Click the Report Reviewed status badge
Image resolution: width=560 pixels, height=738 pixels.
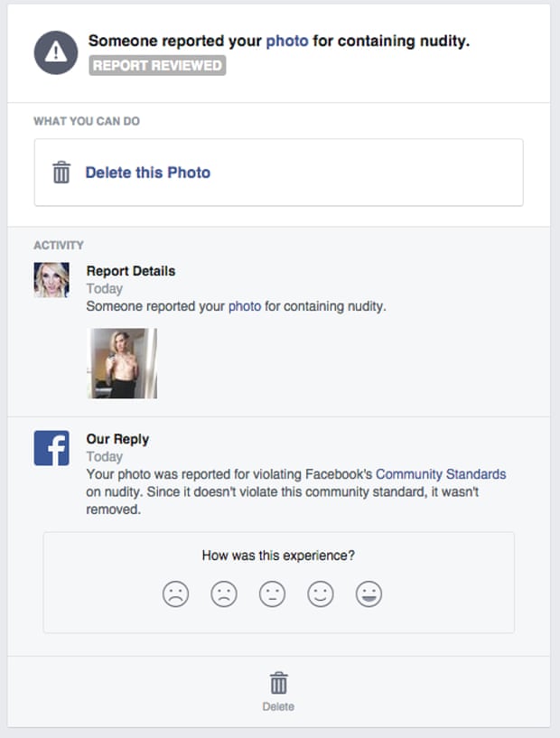click(x=157, y=65)
